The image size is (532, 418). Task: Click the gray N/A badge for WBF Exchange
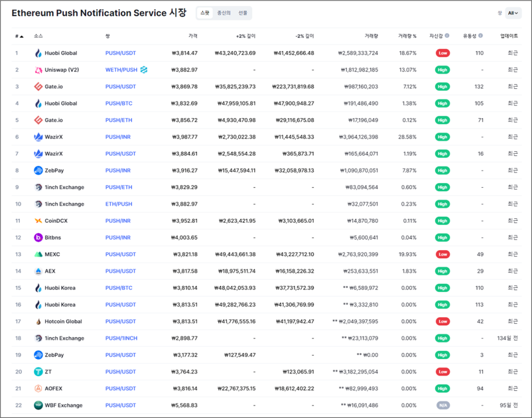pyautogui.click(x=443, y=405)
